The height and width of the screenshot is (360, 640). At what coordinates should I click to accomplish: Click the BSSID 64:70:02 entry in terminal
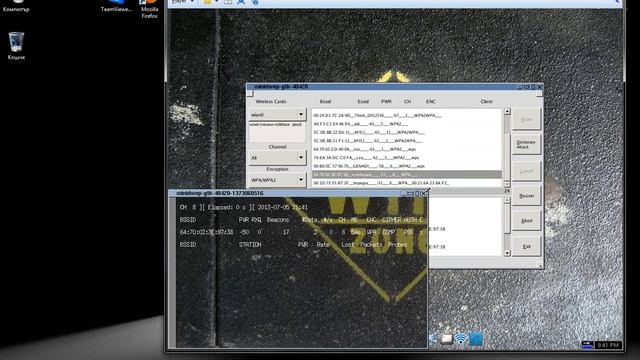point(206,232)
